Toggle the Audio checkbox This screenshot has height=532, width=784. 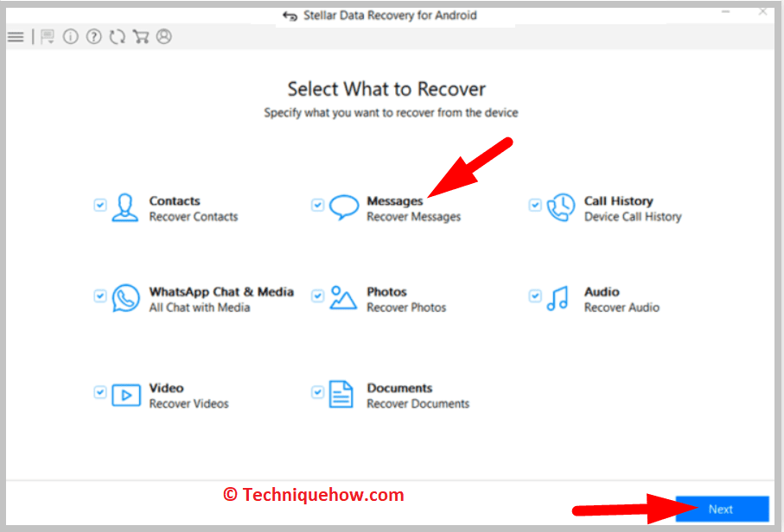point(535,295)
